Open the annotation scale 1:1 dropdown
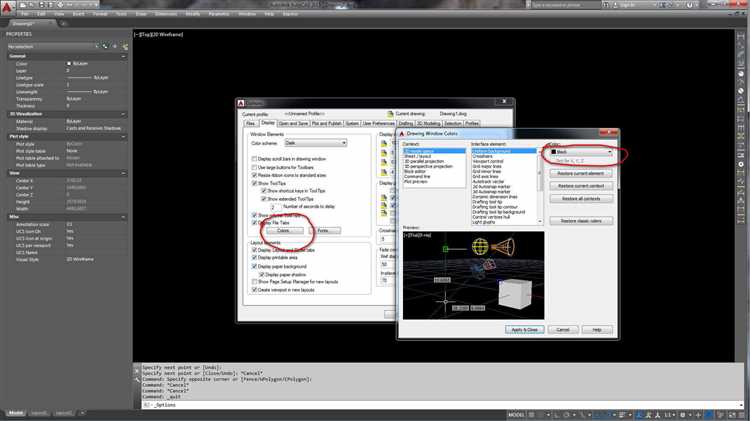The image size is (750, 421). (x=669, y=415)
